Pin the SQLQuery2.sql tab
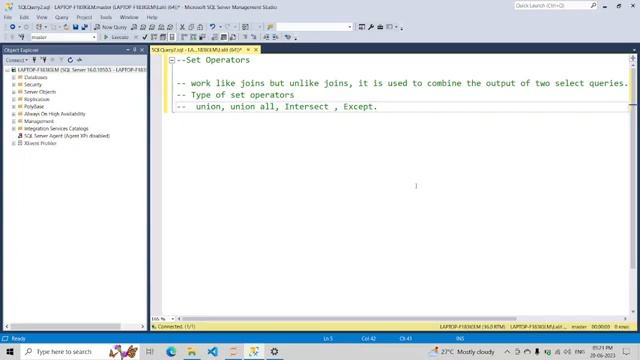 pyautogui.click(x=248, y=50)
